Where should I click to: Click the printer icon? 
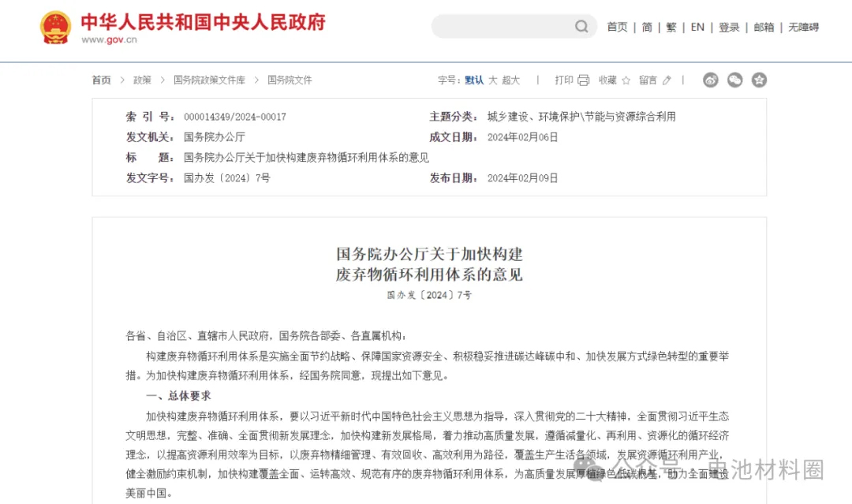583,80
